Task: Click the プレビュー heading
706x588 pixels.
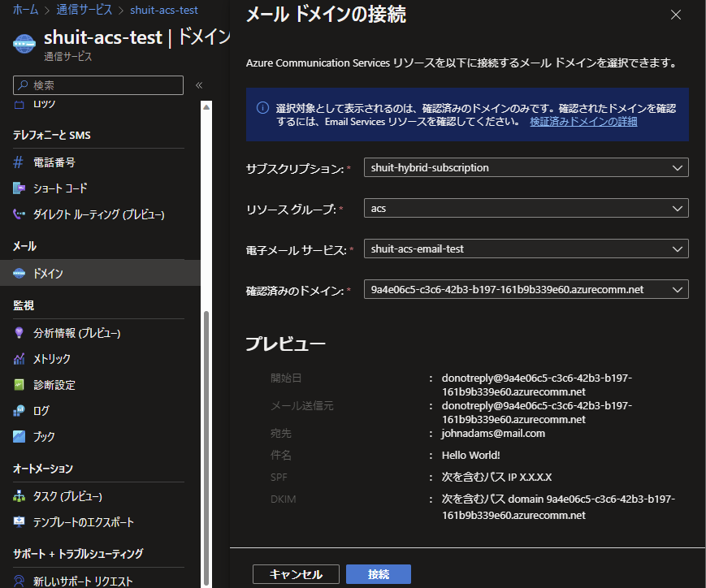Action: point(285,344)
